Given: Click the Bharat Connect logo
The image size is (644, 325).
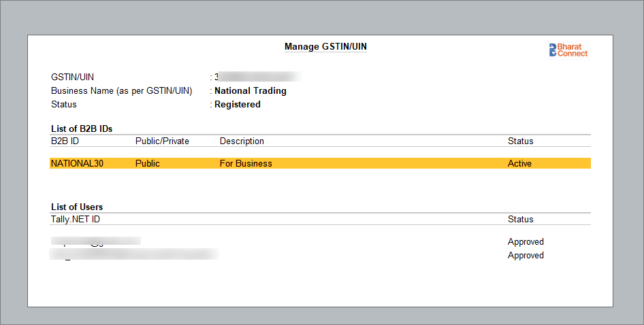Looking at the screenshot, I should point(568,50).
